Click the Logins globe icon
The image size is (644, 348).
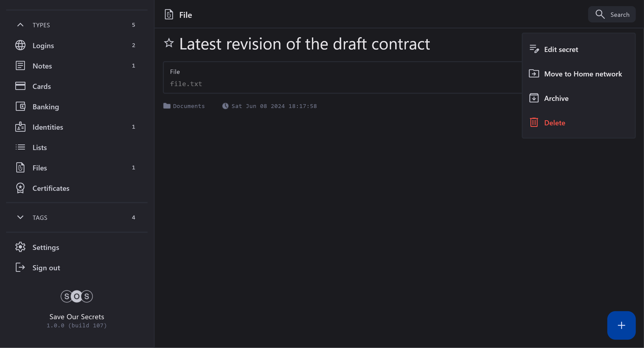pyautogui.click(x=20, y=45)
